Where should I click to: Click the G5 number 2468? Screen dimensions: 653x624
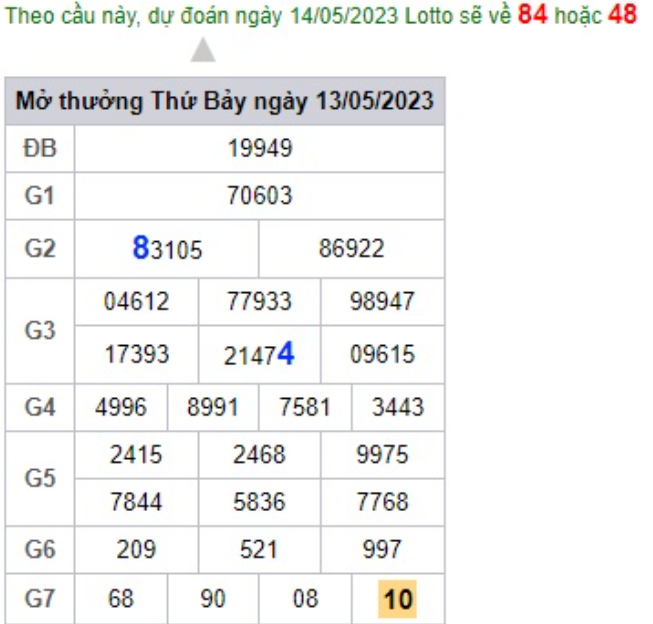259,454
